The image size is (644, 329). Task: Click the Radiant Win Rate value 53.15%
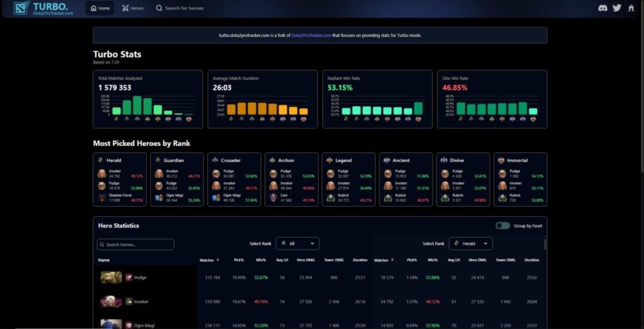coord(340,87)
